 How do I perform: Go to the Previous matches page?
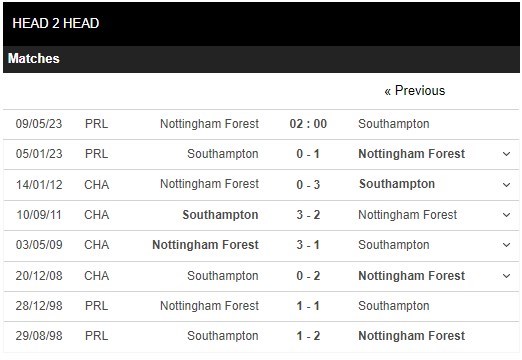[x=415, y=91]
